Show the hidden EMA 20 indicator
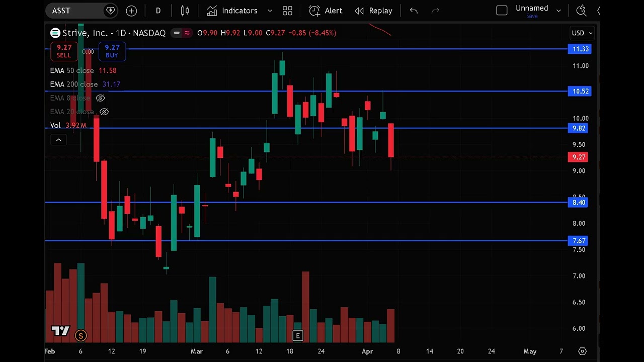 point(104,112)
